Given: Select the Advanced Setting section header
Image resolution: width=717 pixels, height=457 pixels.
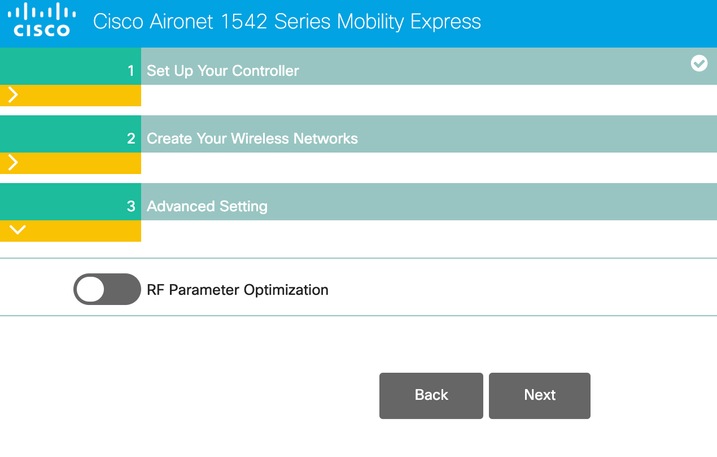Looking at the screenshot, I should (x=207, y=207).
